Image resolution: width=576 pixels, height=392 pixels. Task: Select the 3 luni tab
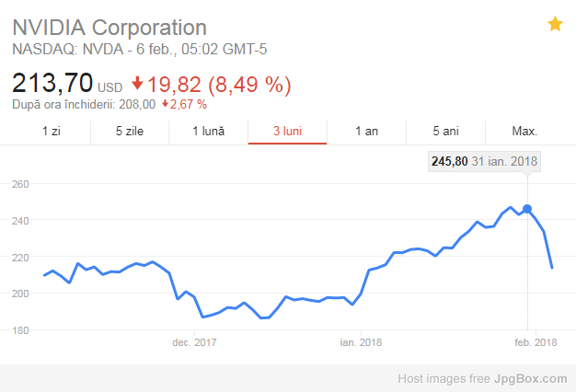tap(288, 132)
